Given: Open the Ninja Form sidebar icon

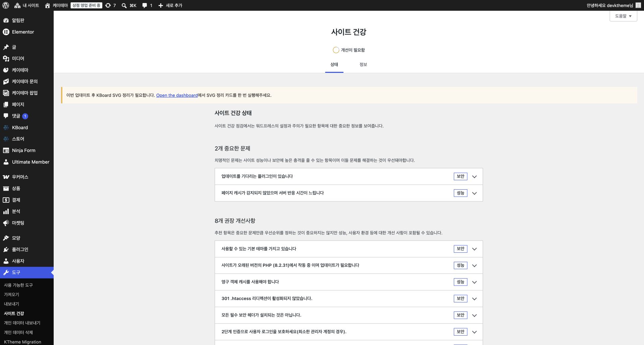Looking at the screenshot, I should [6, 150].
